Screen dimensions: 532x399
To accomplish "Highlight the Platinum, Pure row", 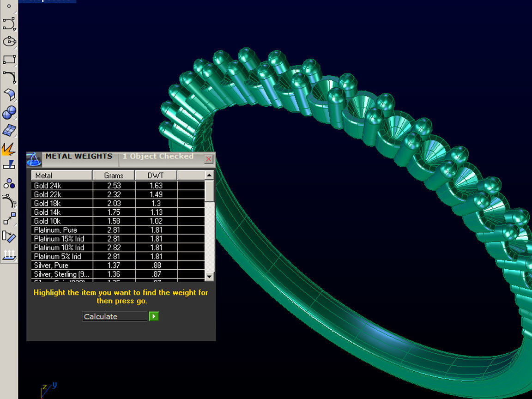I will point(118,230).
